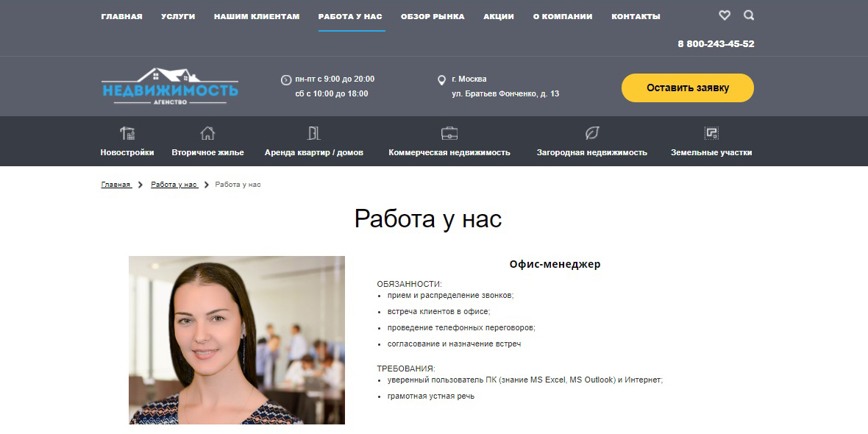
Task: Open Аренда квартир door icon
Action: pos(313,133)
